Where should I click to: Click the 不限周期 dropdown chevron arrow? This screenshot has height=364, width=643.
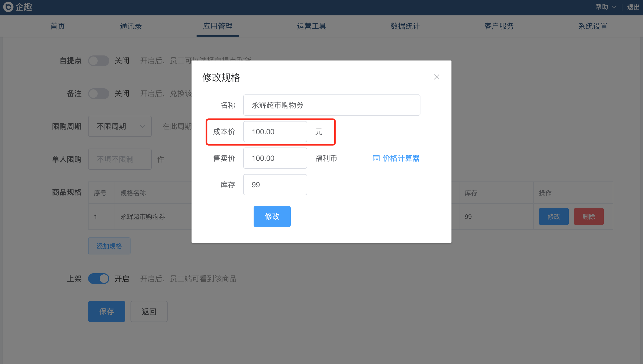[x=142, y=126]
